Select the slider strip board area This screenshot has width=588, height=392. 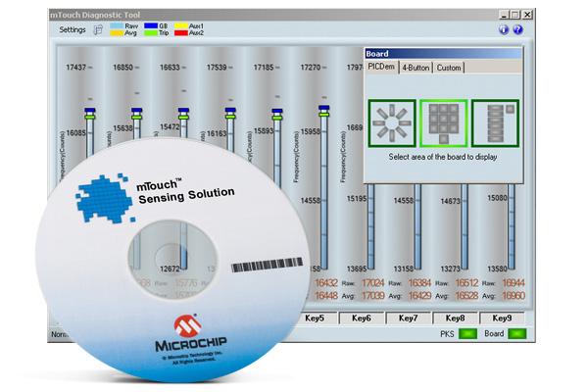point(496,123)
